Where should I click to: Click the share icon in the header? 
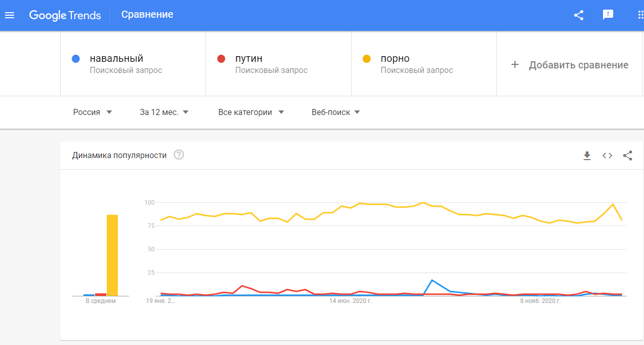pos(579,15)
